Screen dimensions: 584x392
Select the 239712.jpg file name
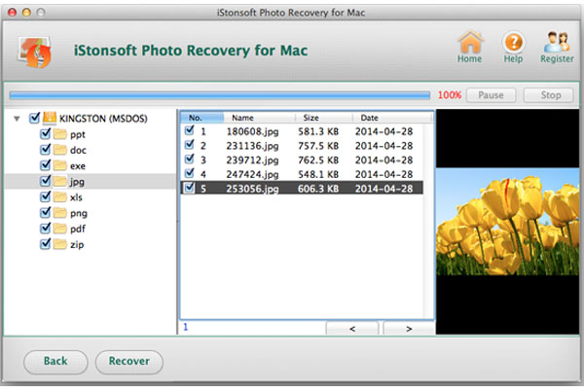(252, 160)
